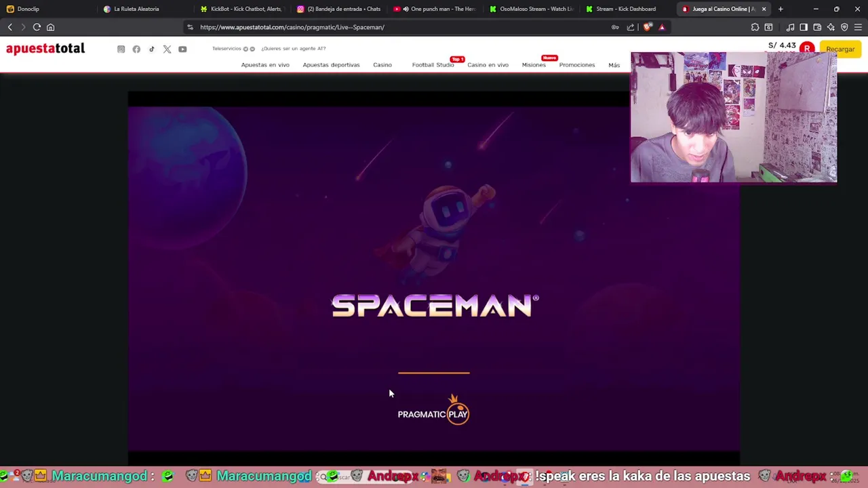Open Apuestas en vivo menu
Image resolution: width=868 pixels, height=488 pixels.
tap(265, 65)
